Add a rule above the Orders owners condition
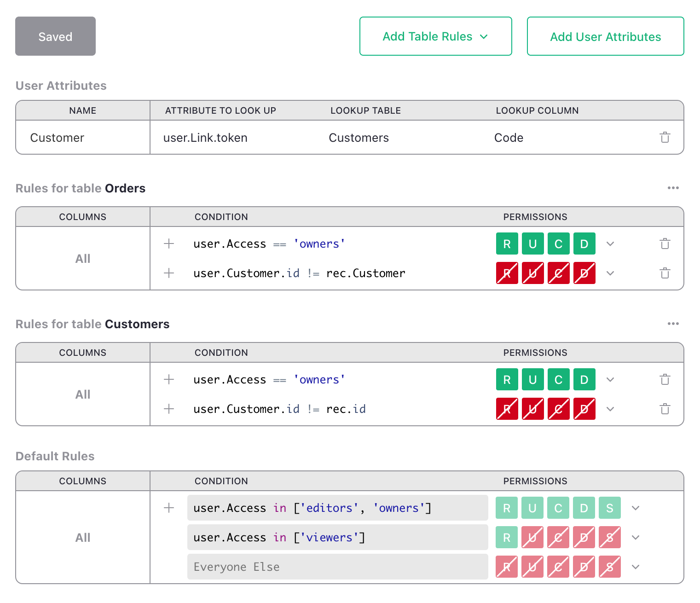This screenshot has width=700, height=603. point(169,244)
